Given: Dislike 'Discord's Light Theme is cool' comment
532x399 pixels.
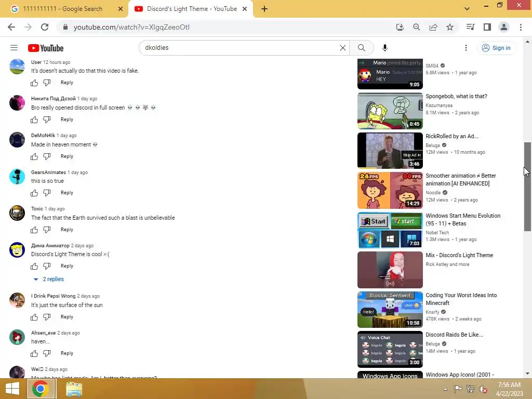Looking at the screenshot, I should (47, 266).
